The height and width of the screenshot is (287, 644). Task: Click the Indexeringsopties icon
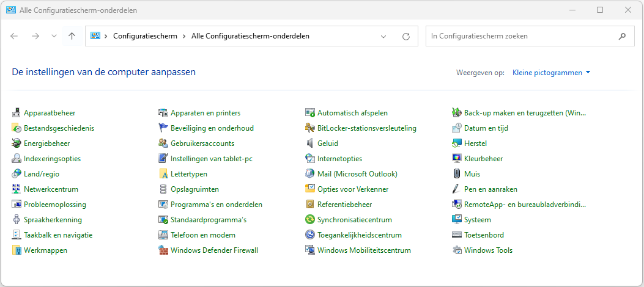(x=17, y=159)
